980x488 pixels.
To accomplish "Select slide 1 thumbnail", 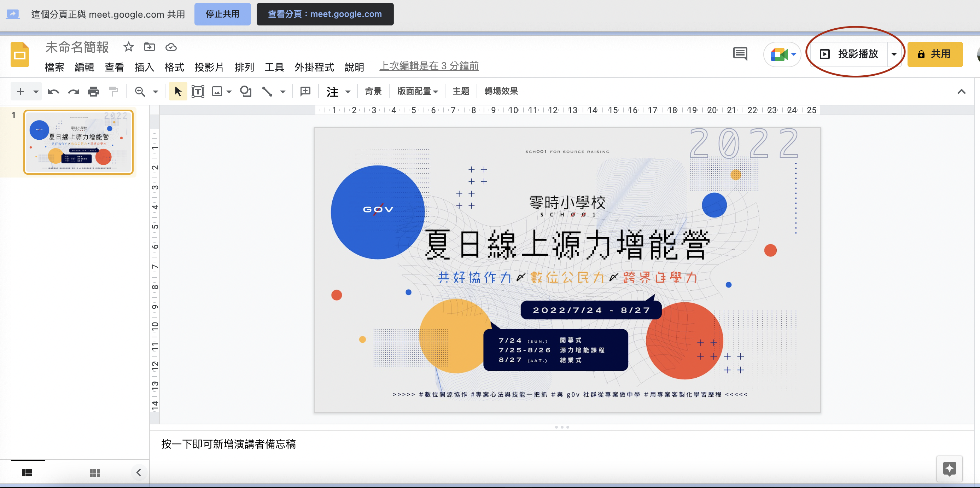I will coord(78,143).
